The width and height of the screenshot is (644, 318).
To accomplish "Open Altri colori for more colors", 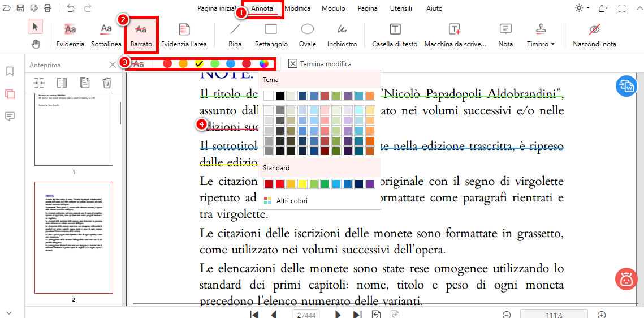I will [x=286, y=200].
